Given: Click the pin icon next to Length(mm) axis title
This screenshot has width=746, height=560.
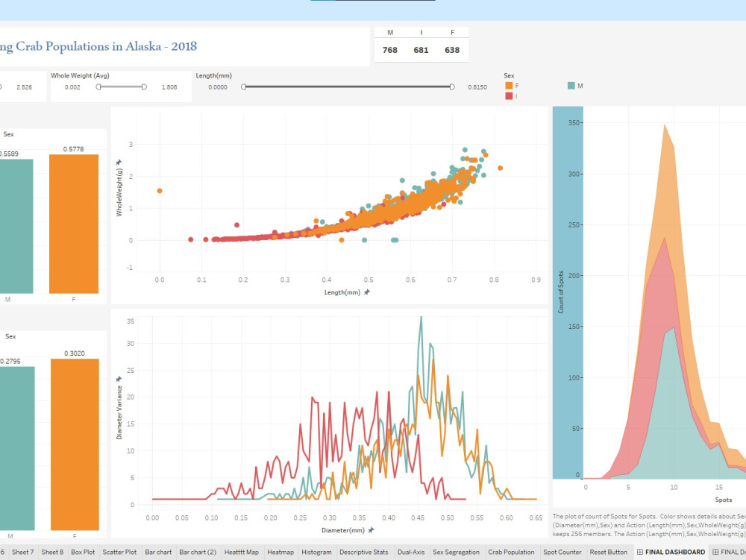Looking at the screenshot, I should [367, 292].
